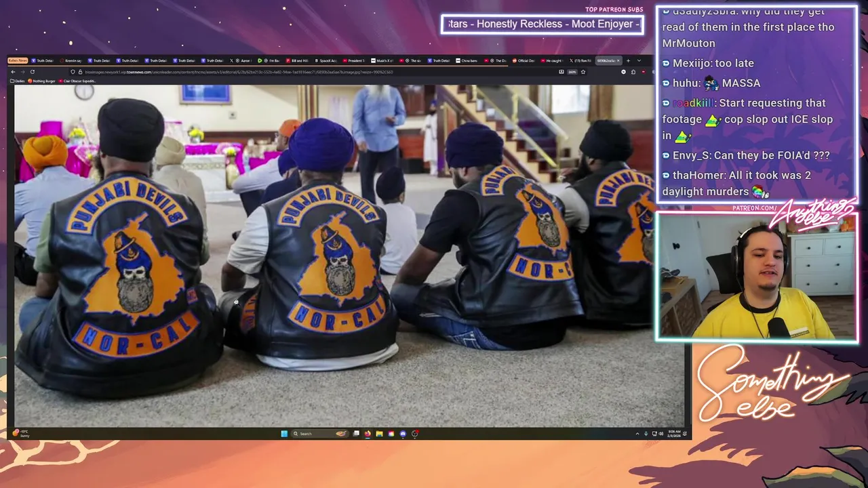This screenshot has height=488, width=868.
Task: Switch to the Bill and Hill tab
Action: point(296,60)
